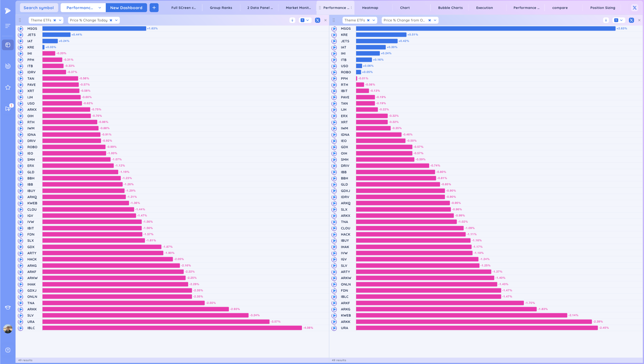Click the filter lines icon below the logo

[x=8, y=26]
